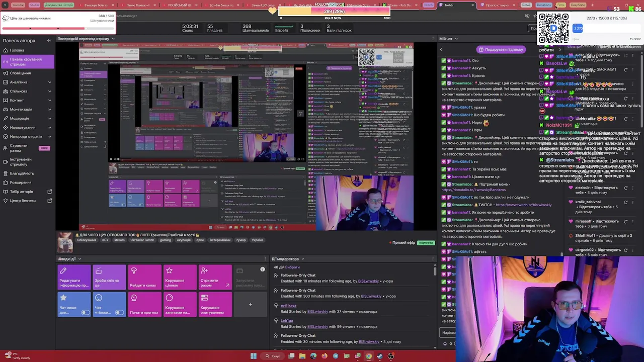Toggle the Чат лише для… switch
The width and height of the screenshot is (644, 362).
85,313
